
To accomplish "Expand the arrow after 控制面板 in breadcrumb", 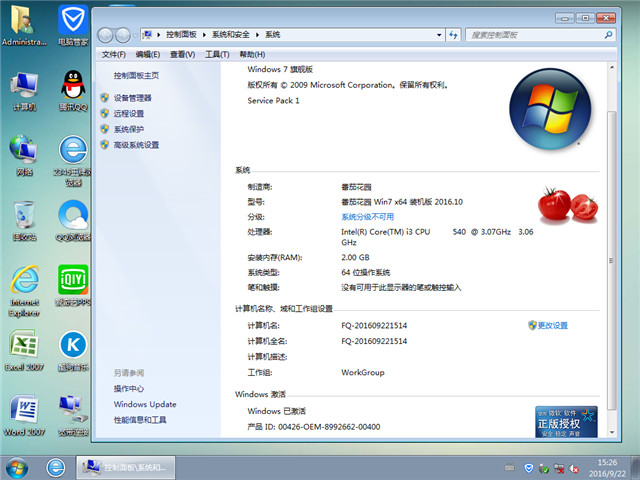I will (204, 35).
